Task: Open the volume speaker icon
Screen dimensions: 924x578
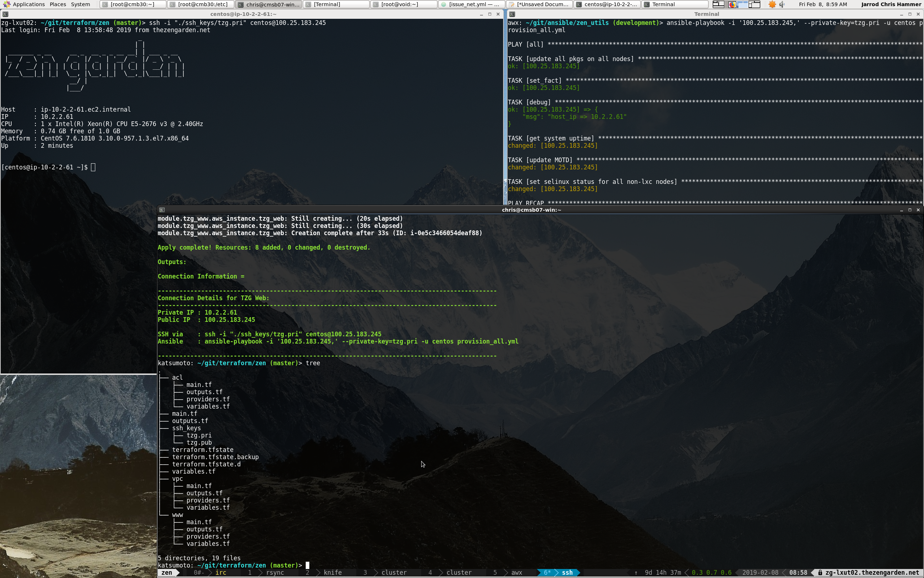Action: 782,4
